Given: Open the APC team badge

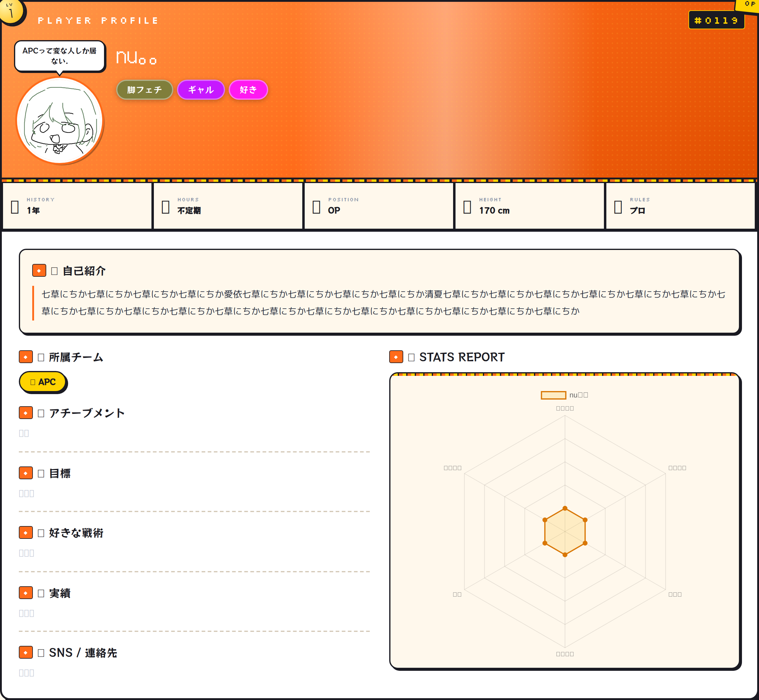Looking at the screenshot, I should tap(43, 382).
